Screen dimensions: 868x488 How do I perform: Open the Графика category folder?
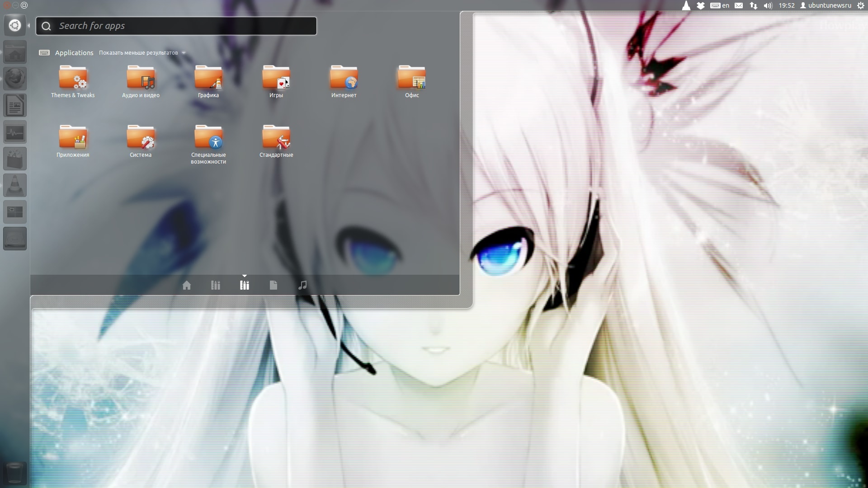click(208, 82)
